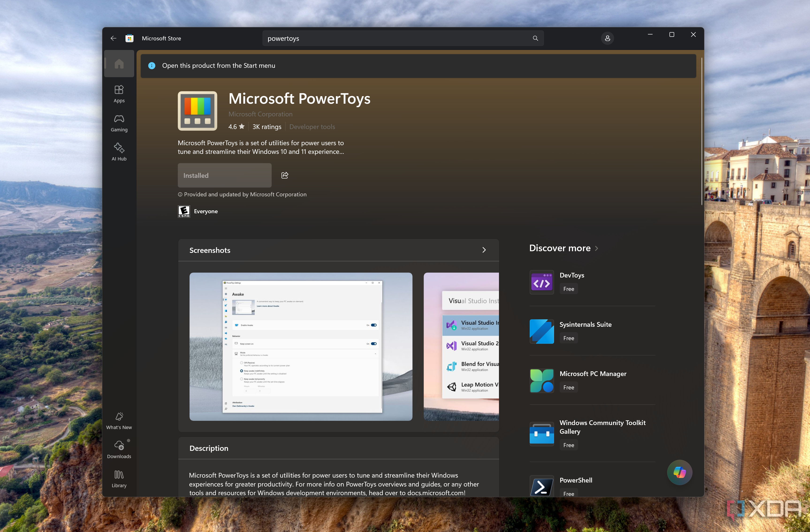Share PowerToys using the share icon
Screen dimensions: 810x532
point(285,175)
